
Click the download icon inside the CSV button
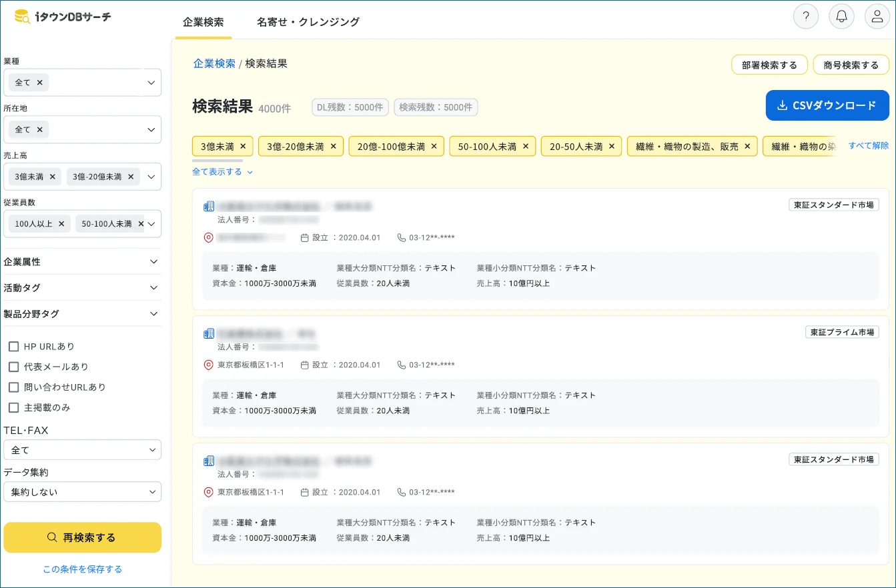(781, 105)
